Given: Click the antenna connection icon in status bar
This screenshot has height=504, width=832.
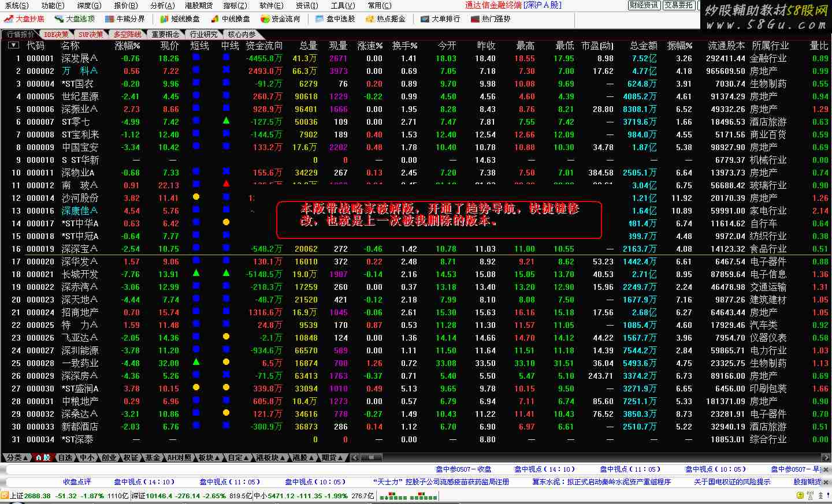Looking at the screenshot, I should (811, 495).
